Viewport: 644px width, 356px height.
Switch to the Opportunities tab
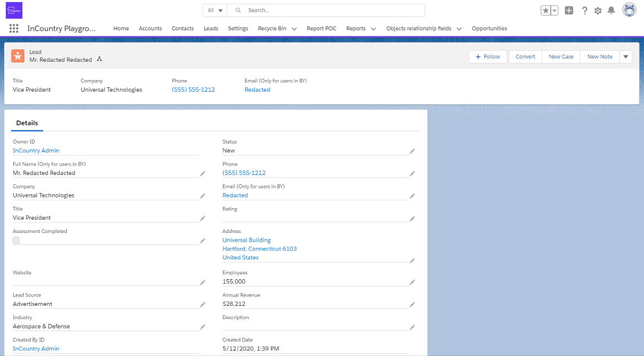[x=489, y=29]
